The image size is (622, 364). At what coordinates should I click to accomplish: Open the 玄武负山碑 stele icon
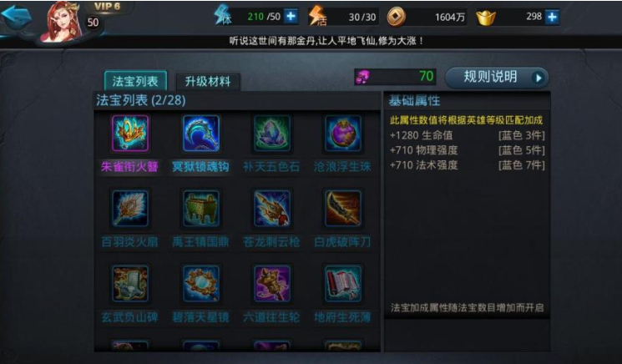130,284
